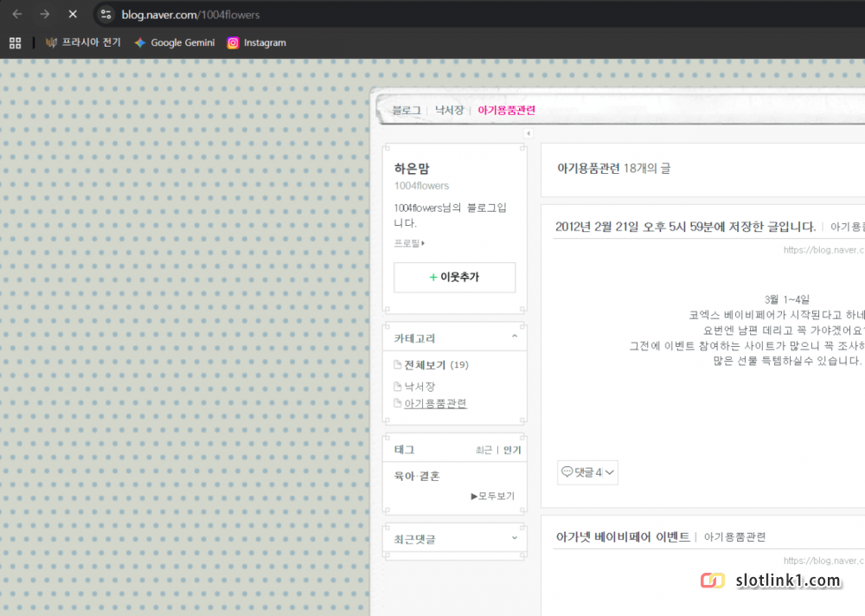
Task: Show tags sorted by 최근
Action: (484, 450)
